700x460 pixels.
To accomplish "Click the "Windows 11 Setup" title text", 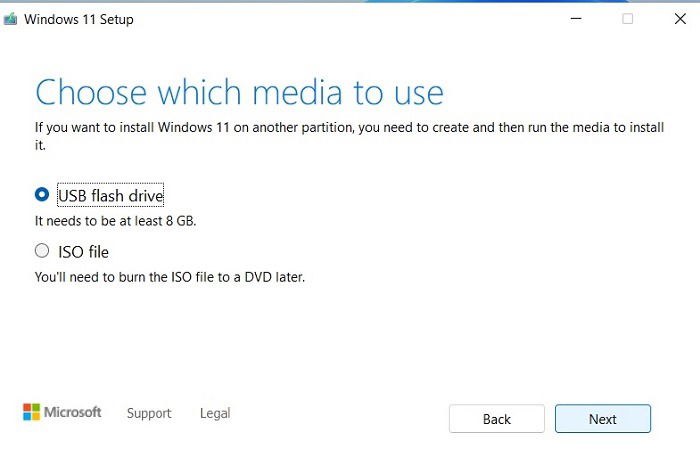I will click(x=79, y=19).
